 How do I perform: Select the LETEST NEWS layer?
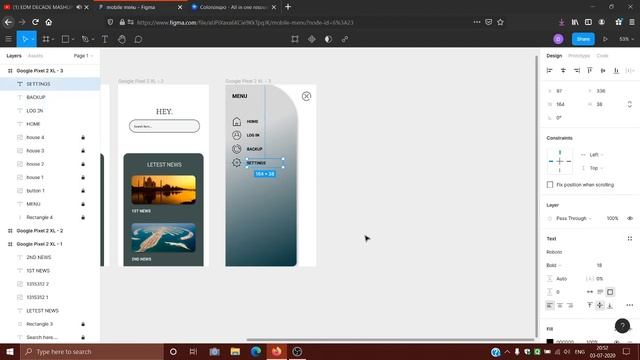pyautogui.click(x=42, y=311)
